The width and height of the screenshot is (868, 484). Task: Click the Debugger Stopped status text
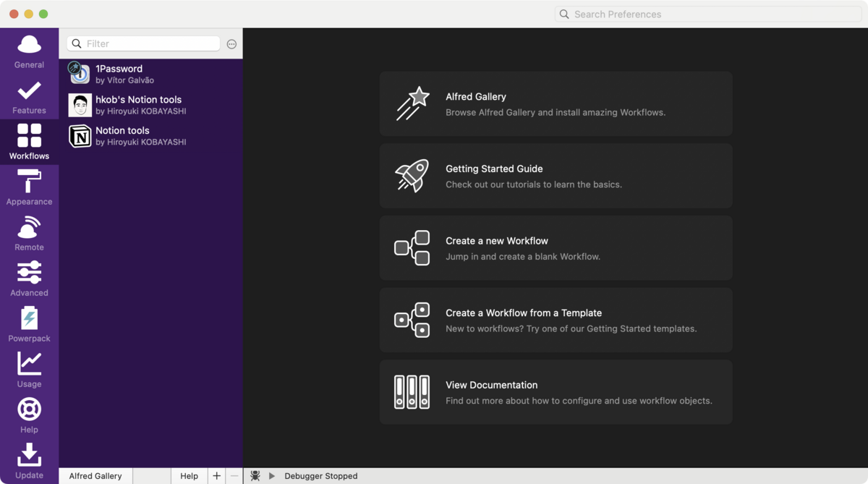pos(321,476)
